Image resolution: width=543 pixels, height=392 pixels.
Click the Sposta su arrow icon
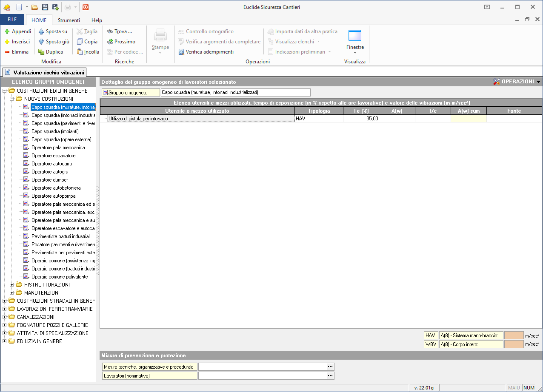click(41, 31)
